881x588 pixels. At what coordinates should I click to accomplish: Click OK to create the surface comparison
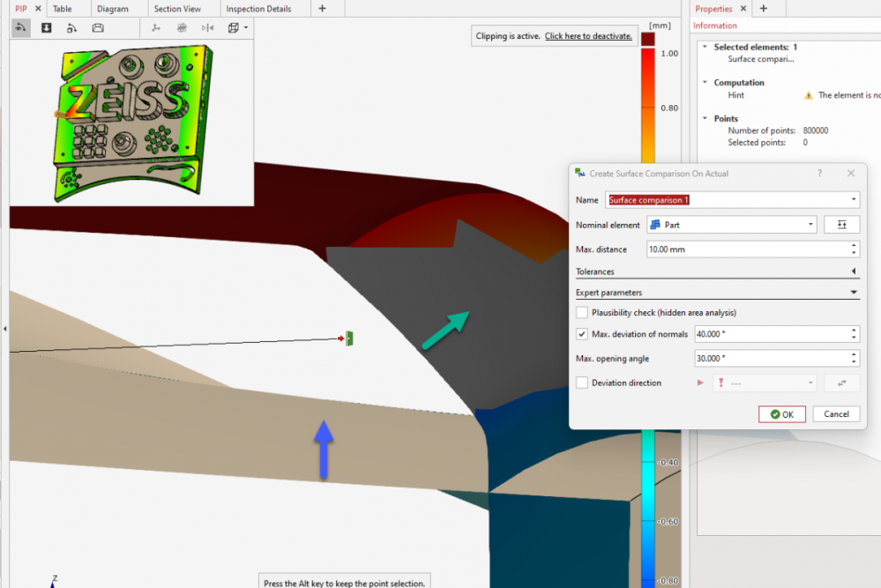coord(781,413)
